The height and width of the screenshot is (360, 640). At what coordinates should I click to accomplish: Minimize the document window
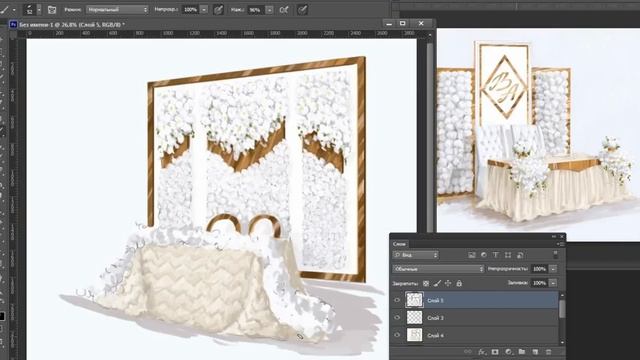tap(389, 24)
